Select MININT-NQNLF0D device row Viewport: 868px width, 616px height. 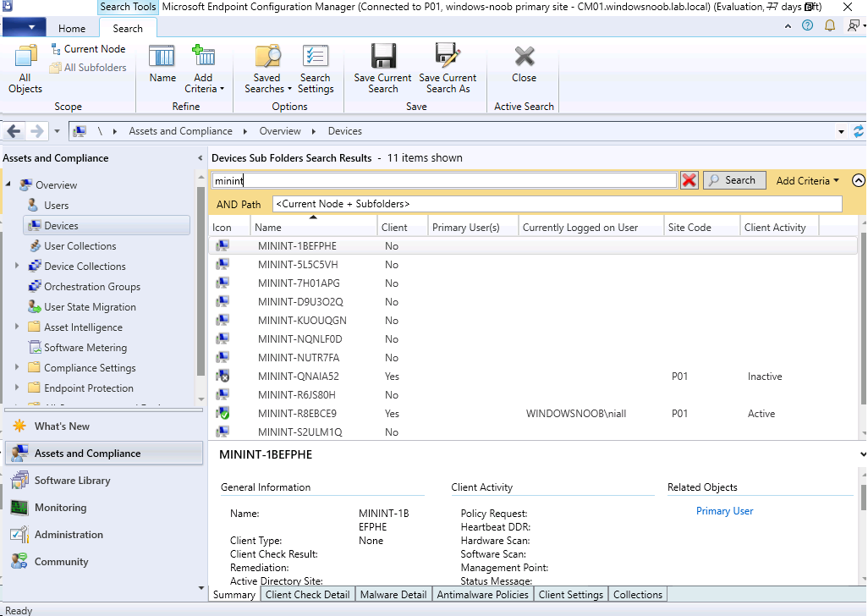point(534,339)
